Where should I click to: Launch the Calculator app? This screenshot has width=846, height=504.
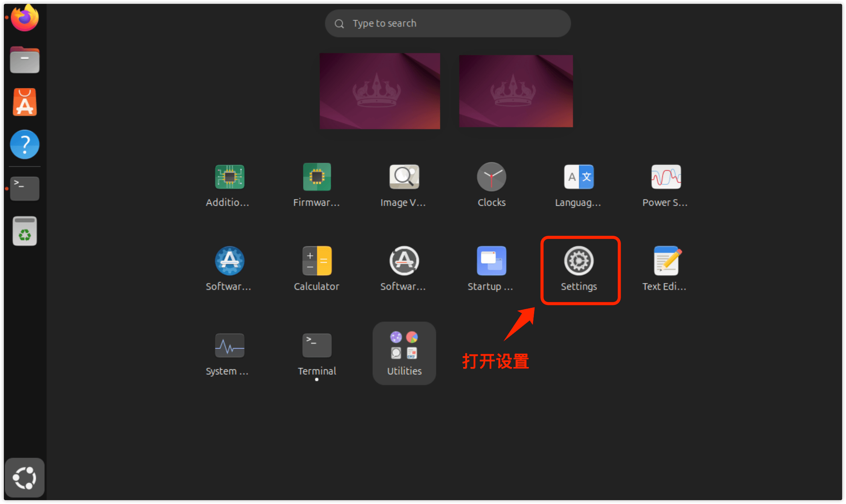tap(316, 261)
